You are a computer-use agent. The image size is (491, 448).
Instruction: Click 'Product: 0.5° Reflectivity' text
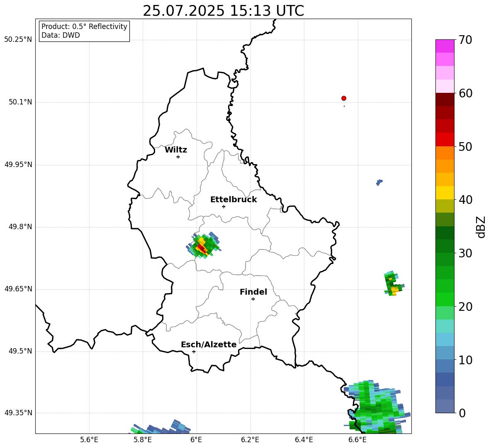click(84, 27)
